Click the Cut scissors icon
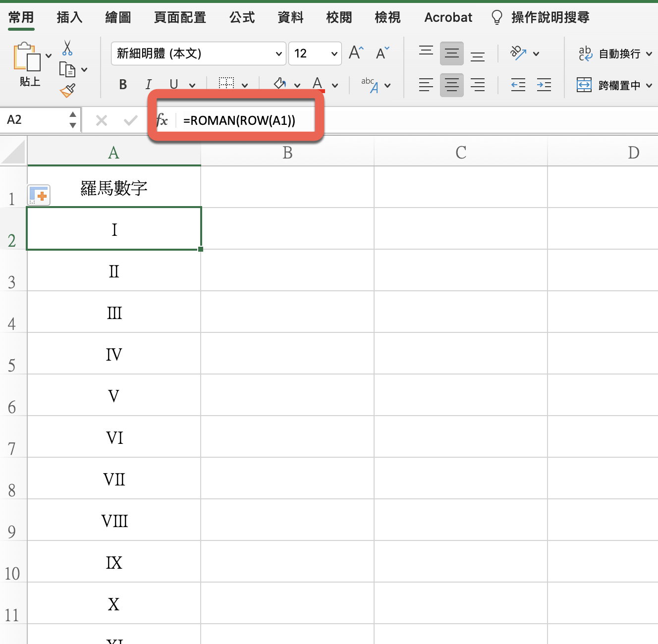The height and width of the screenshot is (644, 658). pos(67,49)
